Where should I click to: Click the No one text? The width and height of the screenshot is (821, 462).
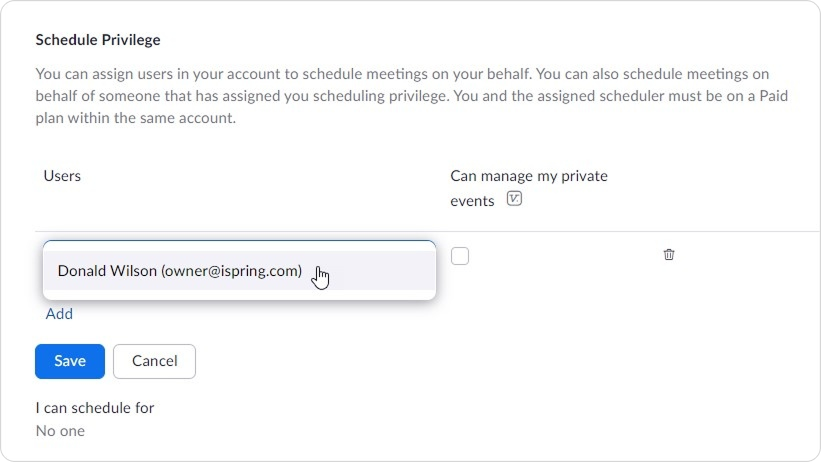coord(60,431)
